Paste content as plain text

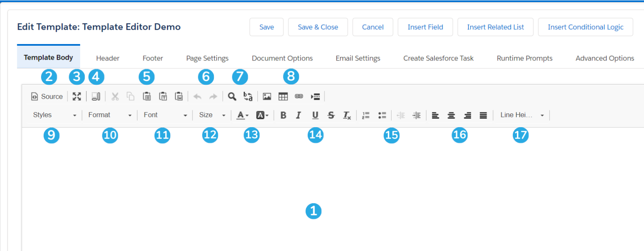[x=163, y=96]
